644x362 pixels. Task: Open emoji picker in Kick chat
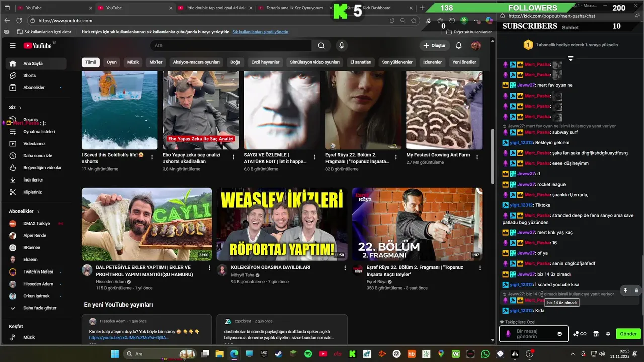560,334
